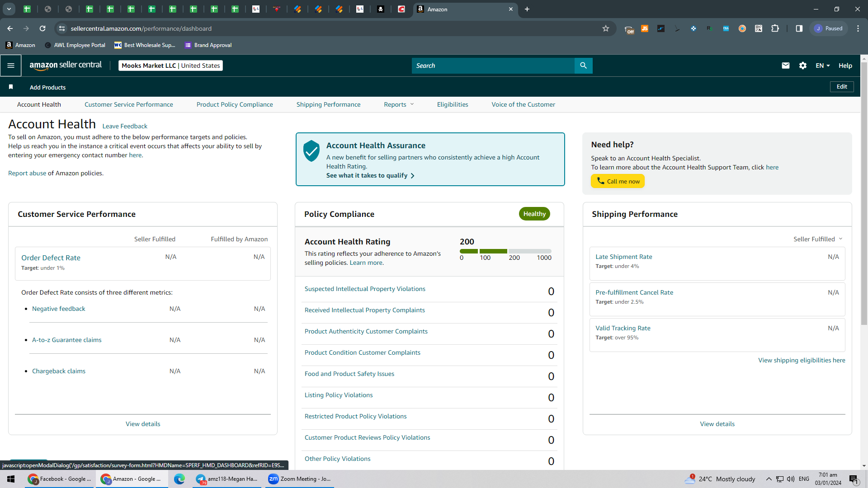Expand the Reports dropdown menu
Image resolution: width=868 pixels, height=488 pixels.
399,104
